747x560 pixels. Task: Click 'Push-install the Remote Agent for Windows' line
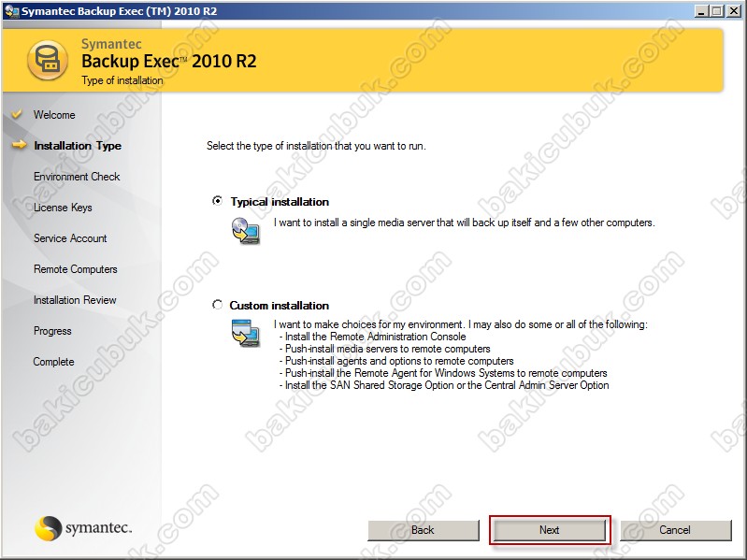tap(443, 373)
